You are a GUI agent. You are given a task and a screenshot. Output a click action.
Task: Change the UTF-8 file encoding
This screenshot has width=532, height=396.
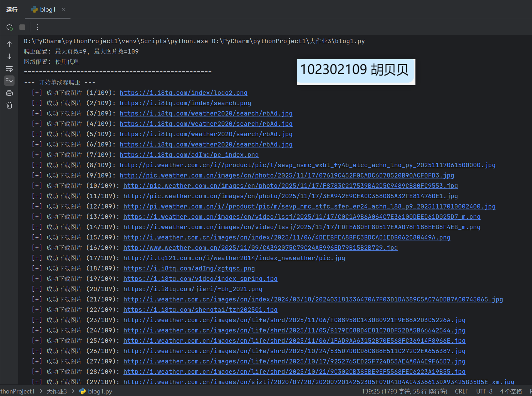(484, 391)
